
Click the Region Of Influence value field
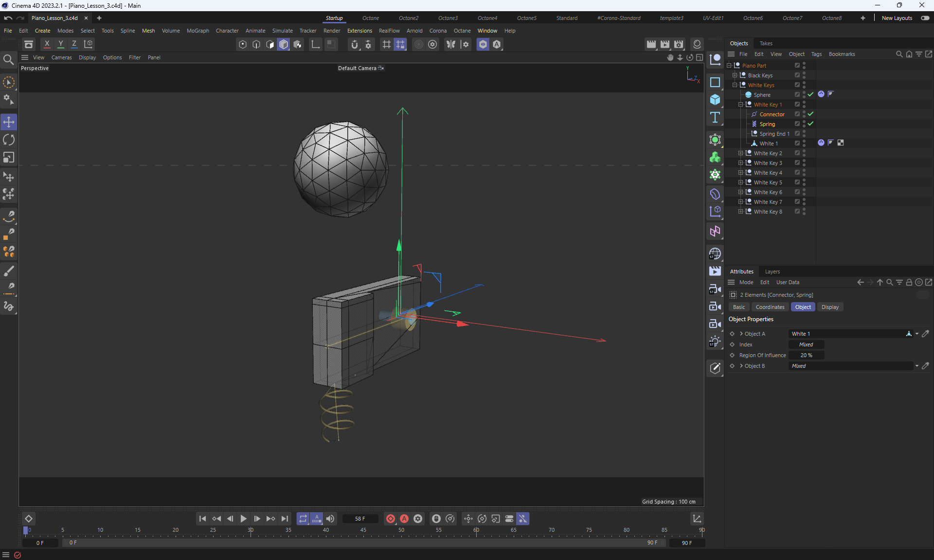[x=806, y=355]
